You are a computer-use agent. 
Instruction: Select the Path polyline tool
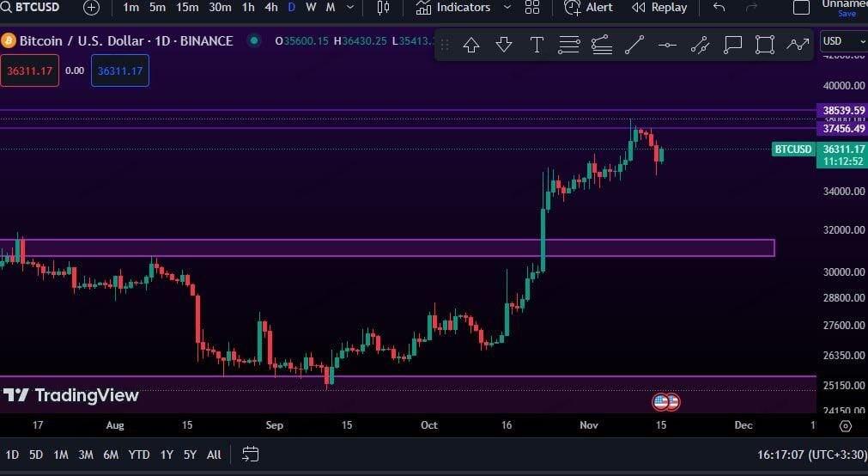pyautogui.click(x=798, y=45)
